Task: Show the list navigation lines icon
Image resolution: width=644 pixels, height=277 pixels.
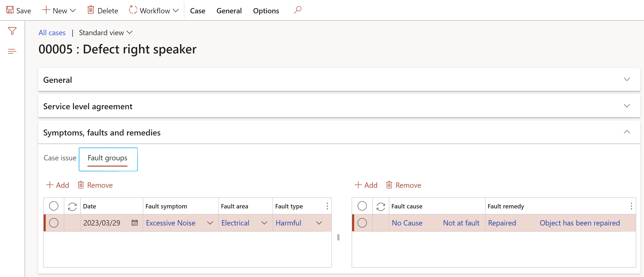Action: (x=12, y=51)
